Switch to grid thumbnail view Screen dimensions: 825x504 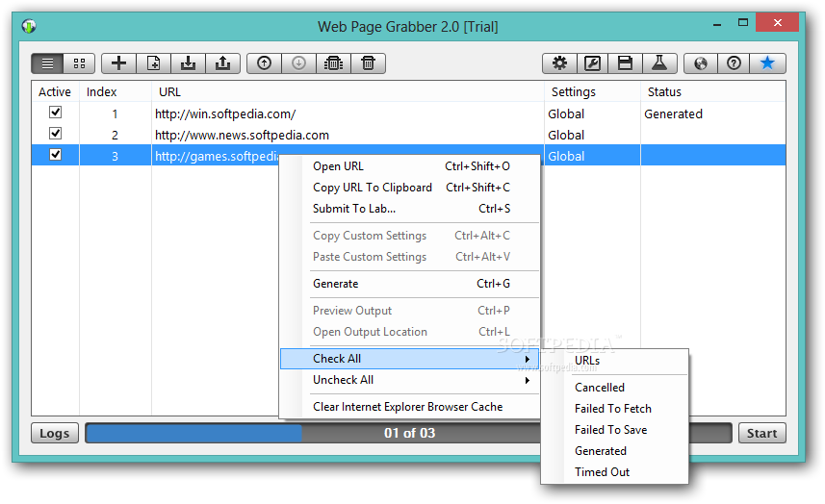(x=80, y=63)
